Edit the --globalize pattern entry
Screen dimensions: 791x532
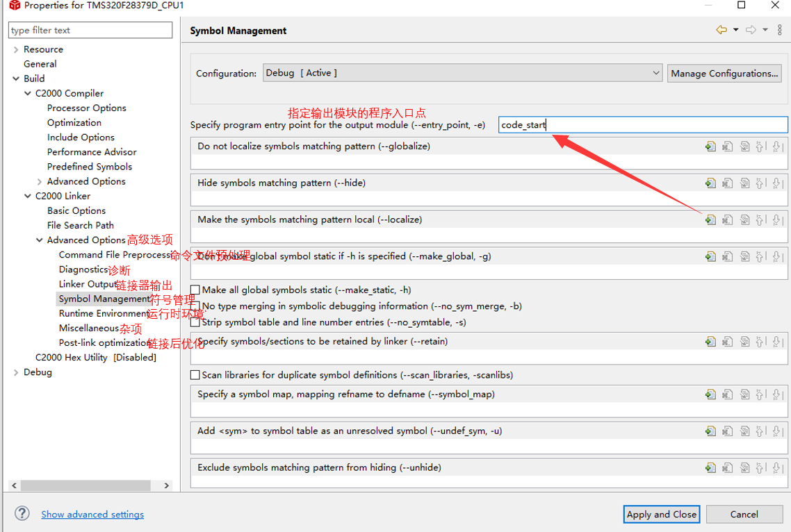(x=744, y=147)
